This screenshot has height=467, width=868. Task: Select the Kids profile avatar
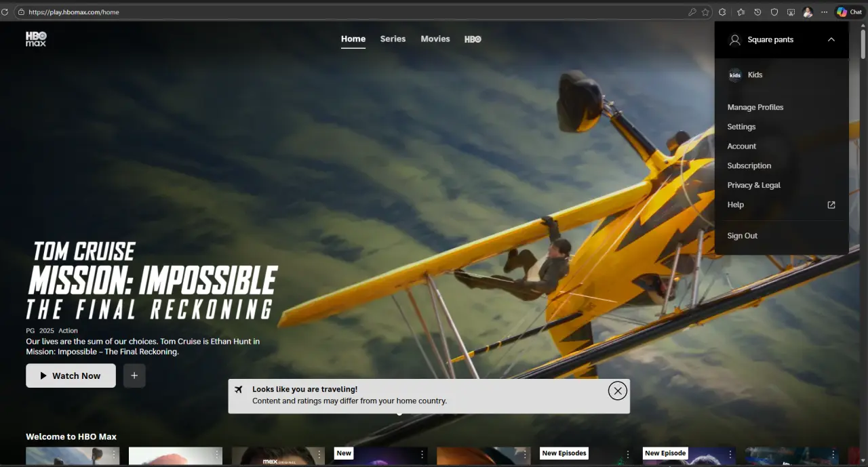click(x=735, y=75)
